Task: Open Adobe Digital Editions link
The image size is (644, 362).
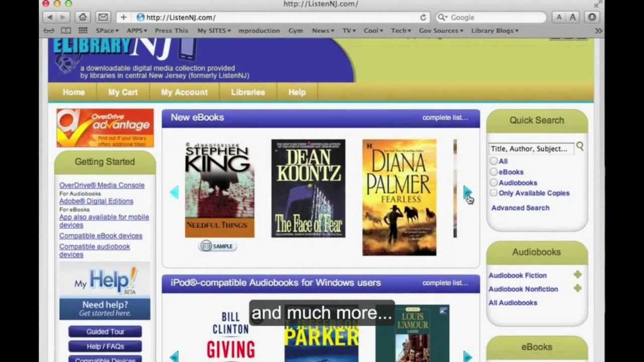Action: tap(96, 201)
